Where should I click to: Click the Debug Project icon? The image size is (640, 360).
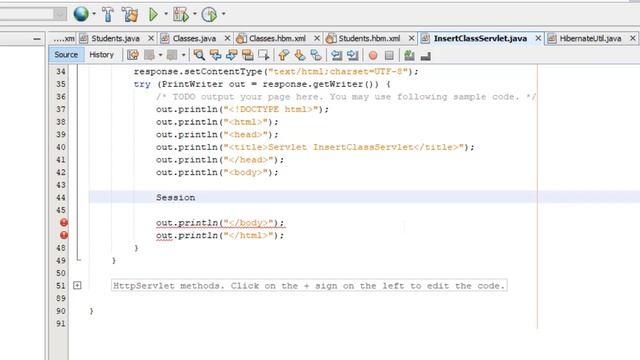click(181, 15)
